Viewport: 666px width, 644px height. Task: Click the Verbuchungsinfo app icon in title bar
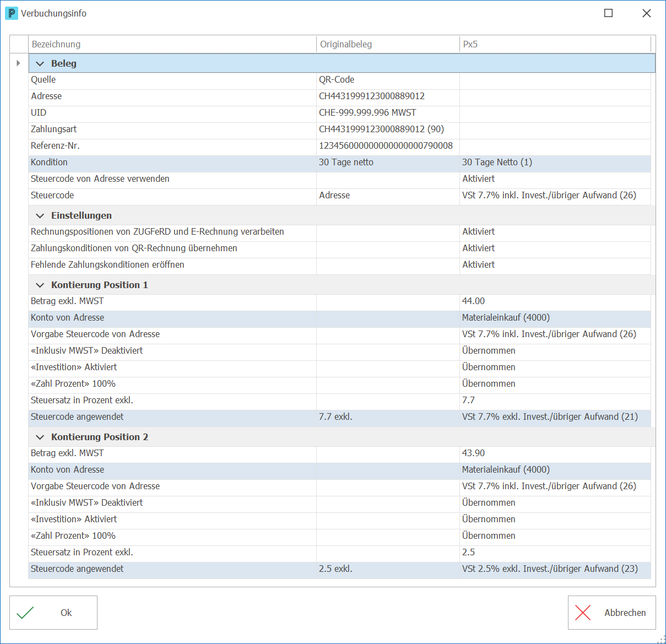[x=11, y=13]
